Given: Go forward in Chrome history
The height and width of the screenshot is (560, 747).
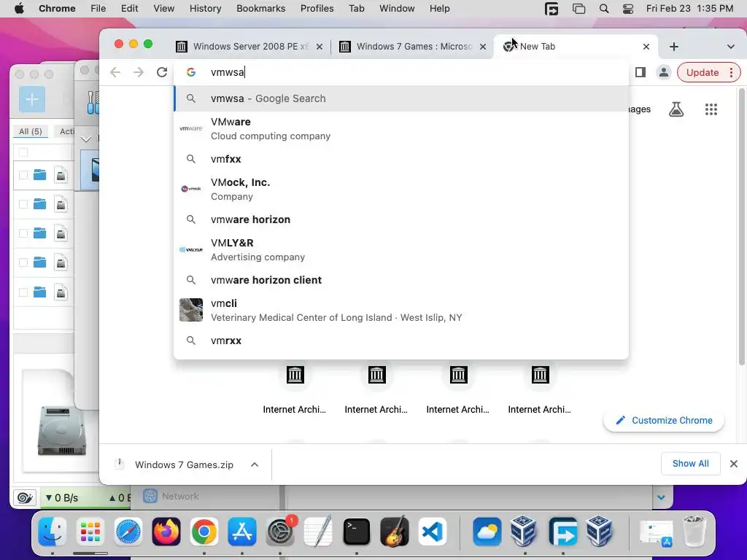Looking at the screenshot, I should click(x=139, y=72).
